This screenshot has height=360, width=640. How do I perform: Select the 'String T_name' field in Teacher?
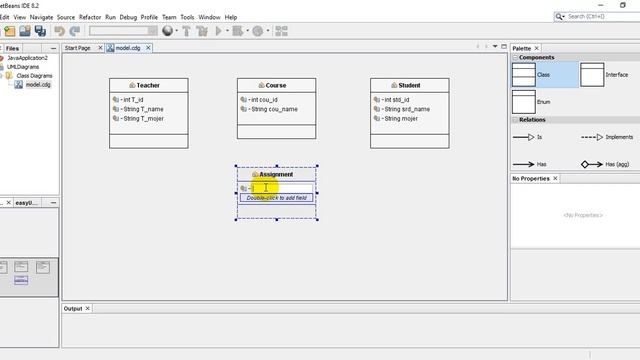[143, 109]
